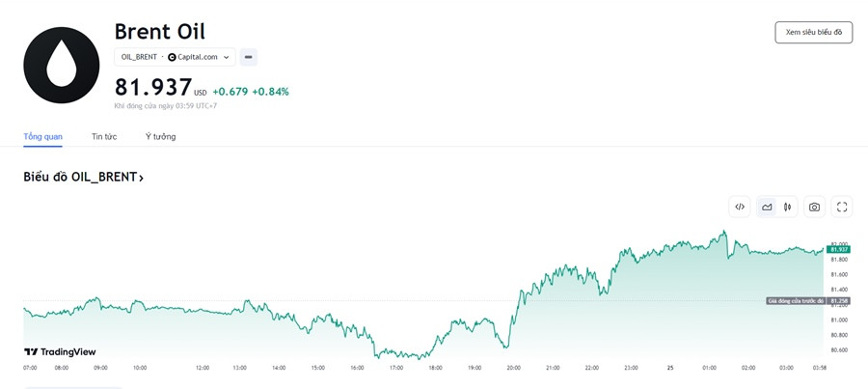Click the "Brent Oil" title heading

pos(159,31)
